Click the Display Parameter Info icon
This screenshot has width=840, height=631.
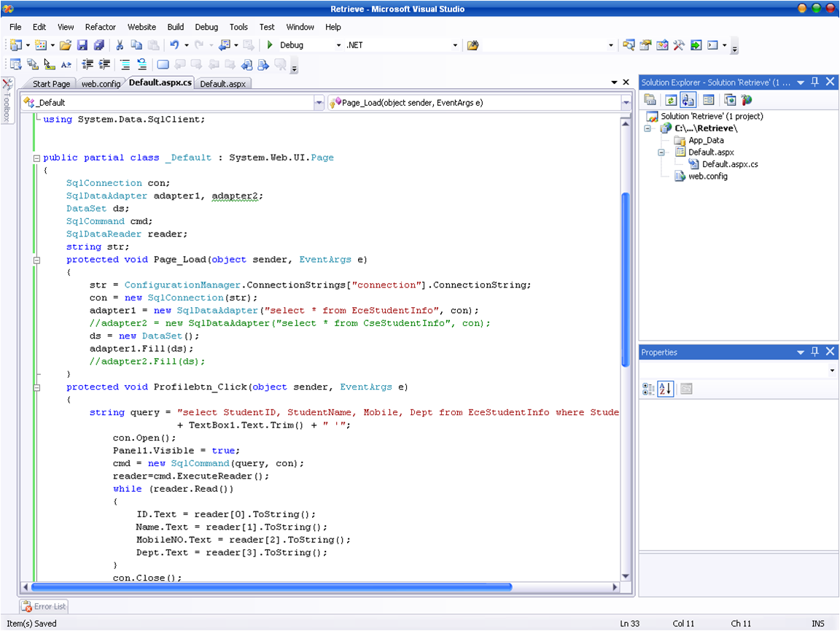pos(33,65)
